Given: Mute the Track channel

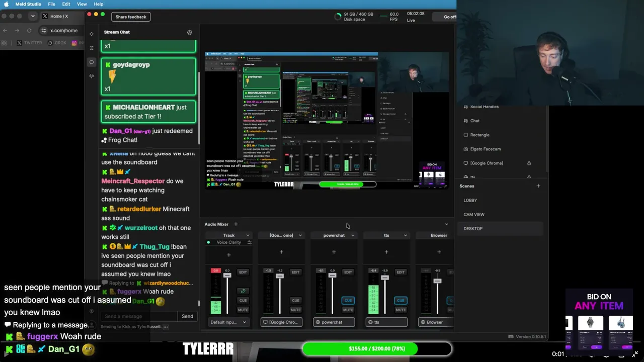Looking at the screenshot, I should coord(243,310).
